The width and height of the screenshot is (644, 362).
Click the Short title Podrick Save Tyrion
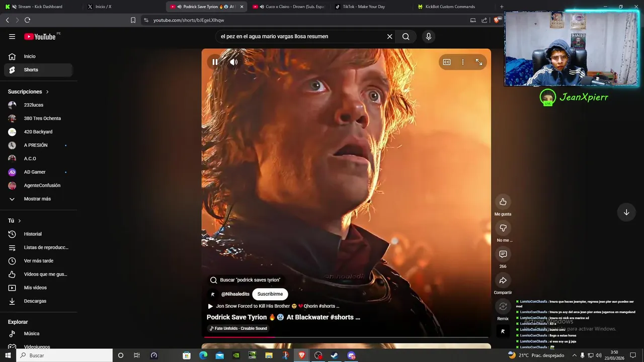(283, 317)
